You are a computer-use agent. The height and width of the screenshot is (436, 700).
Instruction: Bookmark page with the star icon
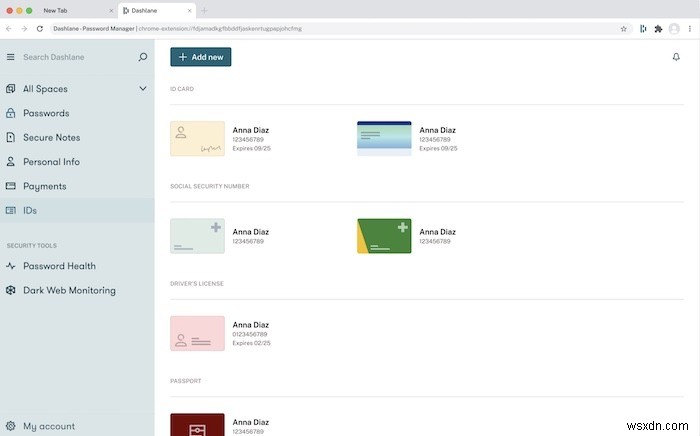(624, 29)
